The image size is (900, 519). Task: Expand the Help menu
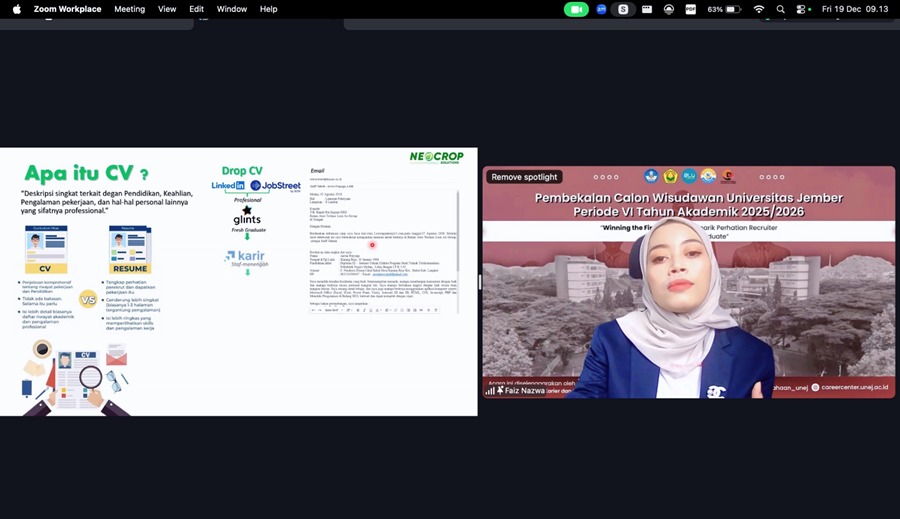[268, 9]
